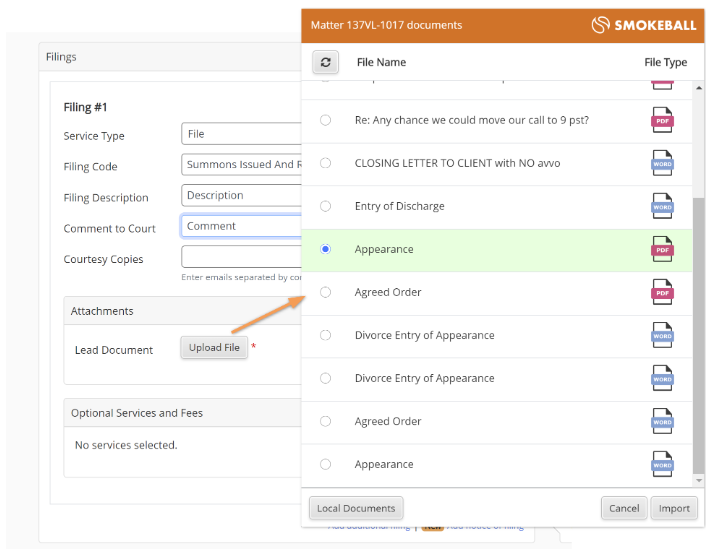Click Word icon for Entry of Discharge
The width and height of the screenshot is (716, 553).
click(662, 206)
